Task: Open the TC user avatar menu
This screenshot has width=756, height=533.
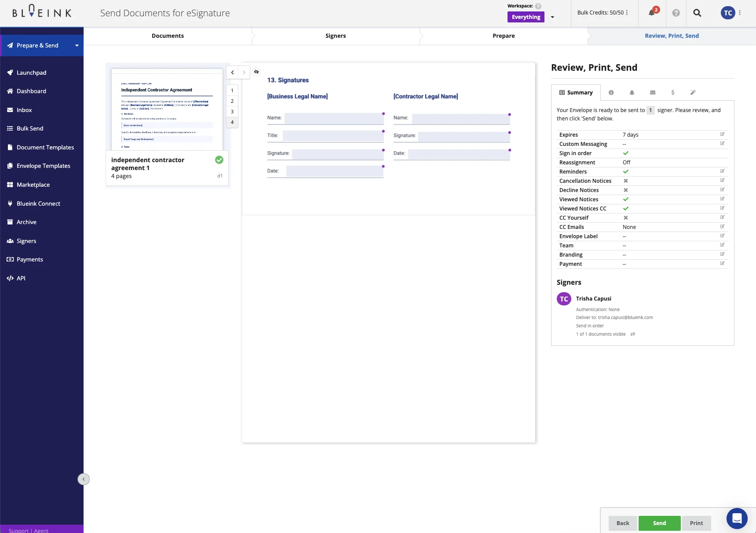Action: pyautogui.click(x=728, y=13)
